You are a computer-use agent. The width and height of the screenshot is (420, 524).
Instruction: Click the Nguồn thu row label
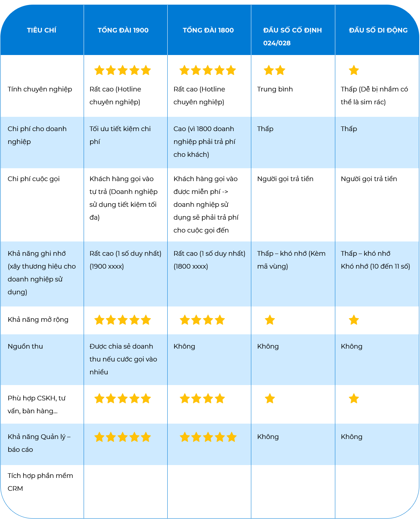pos(25,346)
